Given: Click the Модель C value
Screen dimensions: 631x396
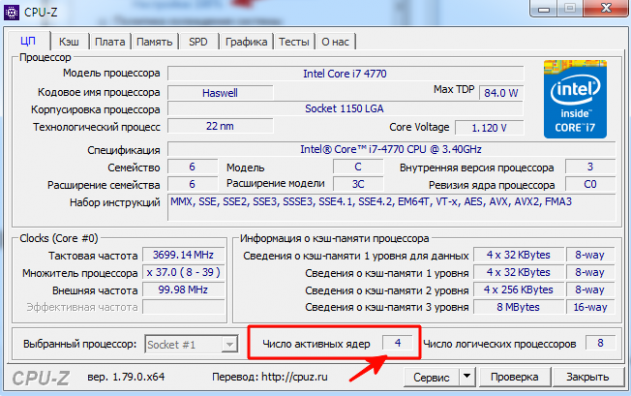Looking at the screenshot, I should pyautogui.click(x=358, y=167).
